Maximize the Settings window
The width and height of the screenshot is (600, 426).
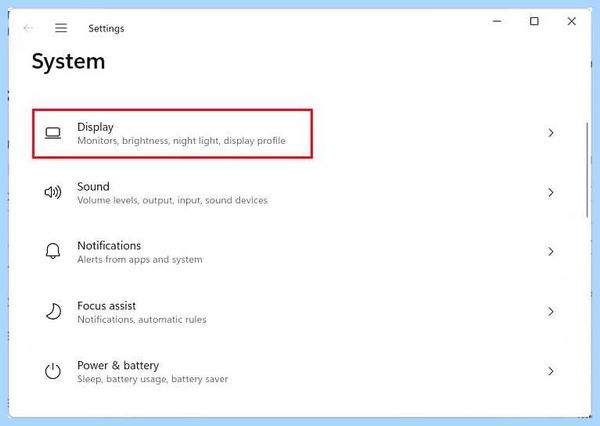pyautogui.click(x=534, y=21)
